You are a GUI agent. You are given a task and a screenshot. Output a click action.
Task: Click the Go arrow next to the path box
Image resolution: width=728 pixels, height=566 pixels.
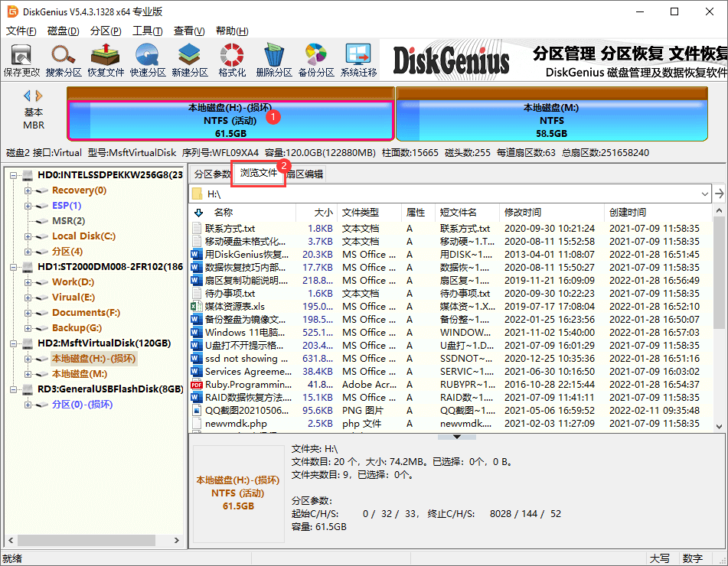tap(719, 194)
